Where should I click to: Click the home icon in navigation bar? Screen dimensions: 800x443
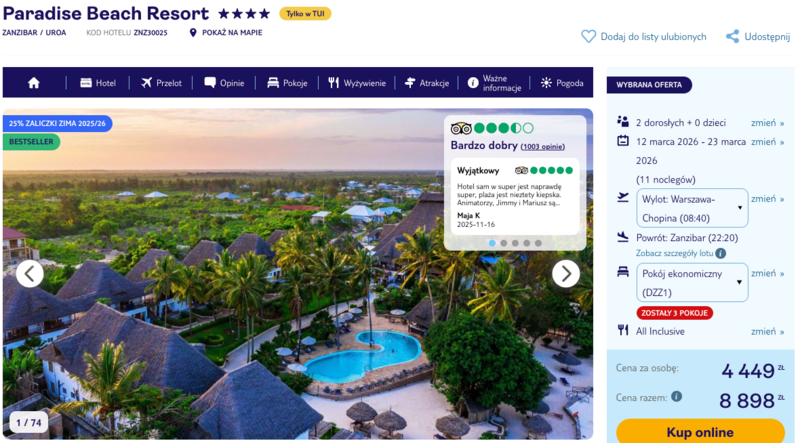click(x=34, y=83)
